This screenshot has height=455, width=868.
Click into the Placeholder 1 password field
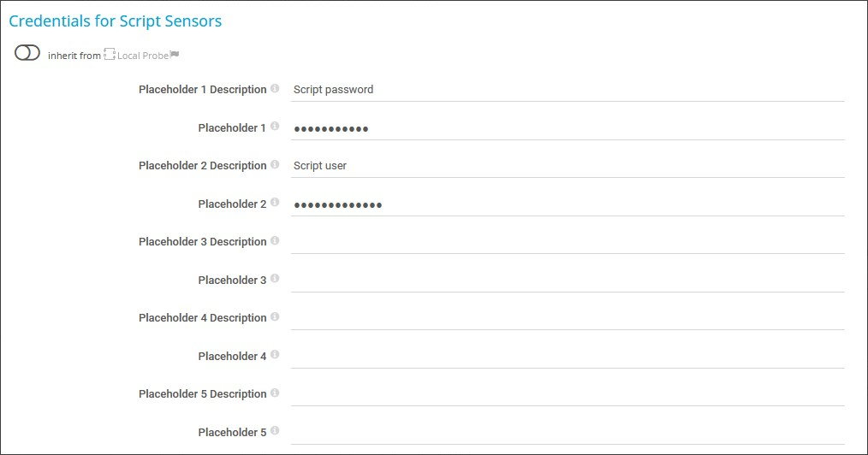pyautogui.click(x=567, y=128)
